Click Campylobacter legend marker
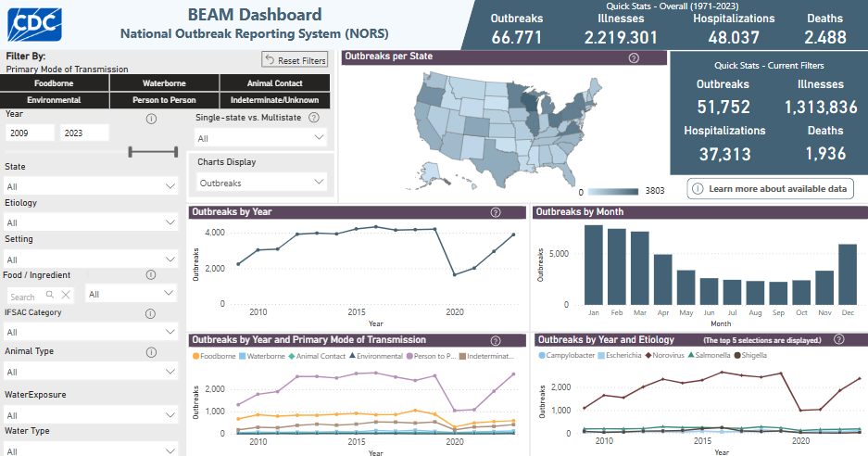 (x=542, y=355)
